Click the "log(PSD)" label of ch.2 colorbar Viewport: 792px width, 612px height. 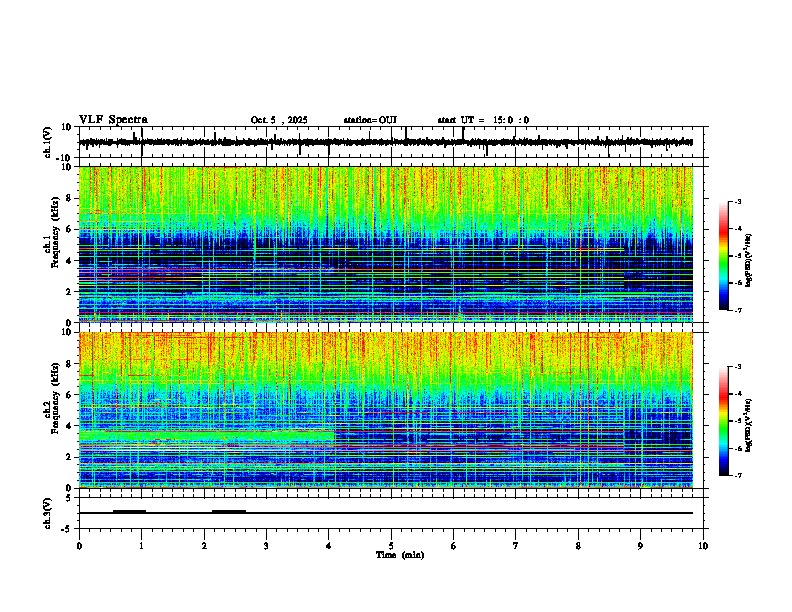coord(748,426)
